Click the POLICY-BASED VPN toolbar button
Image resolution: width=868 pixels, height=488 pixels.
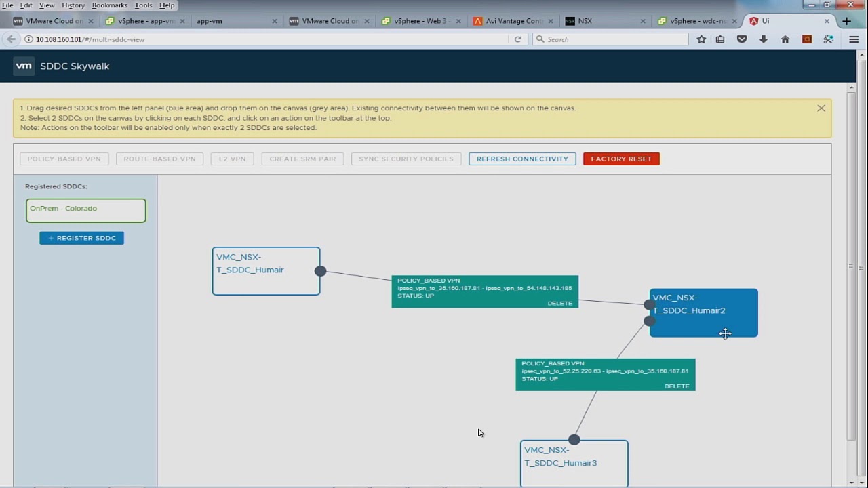64,159
